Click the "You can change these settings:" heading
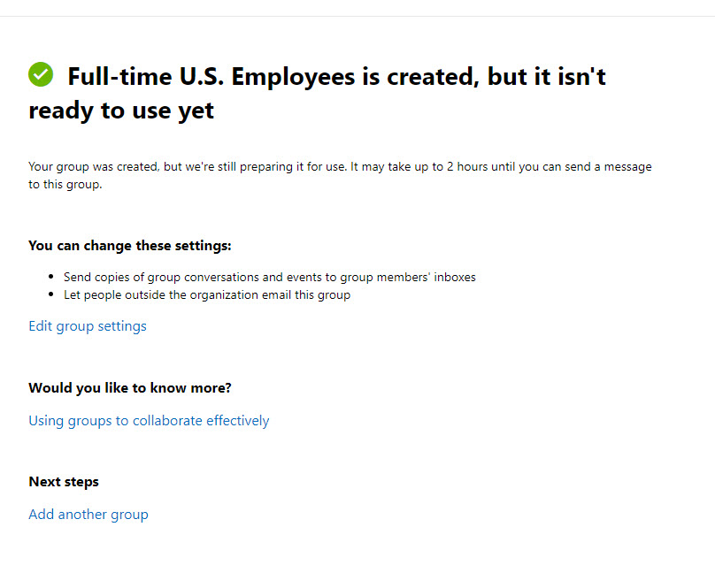The image size is (715, 588). [x=130, y=246]
